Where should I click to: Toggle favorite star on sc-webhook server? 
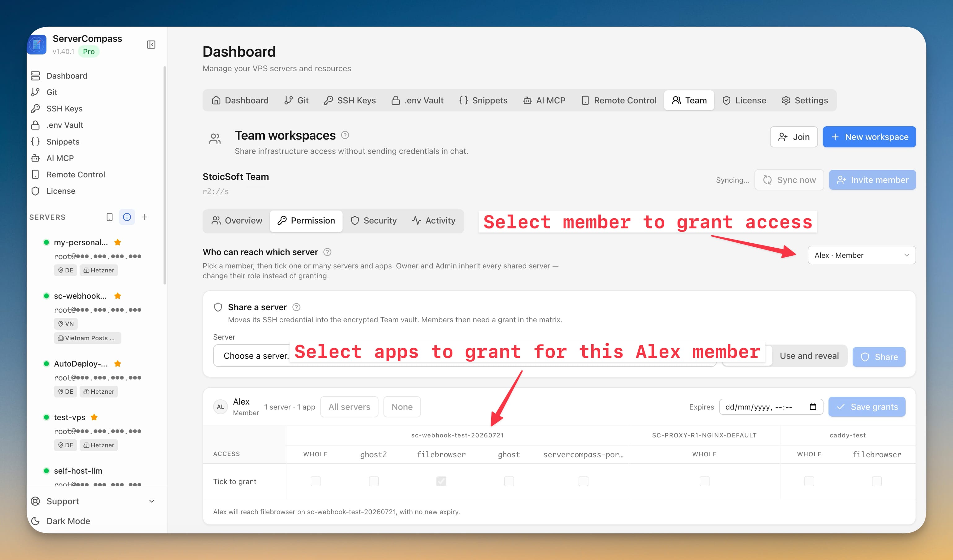[x=118, y=296]
